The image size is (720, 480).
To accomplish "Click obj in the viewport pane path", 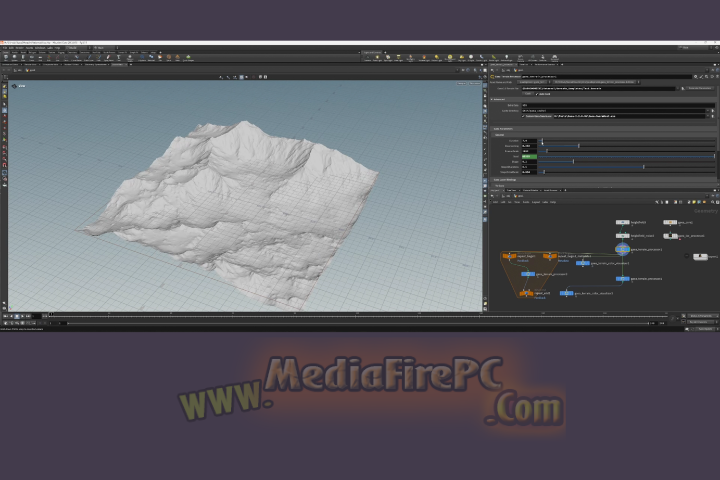I will [x=19, y=70].
